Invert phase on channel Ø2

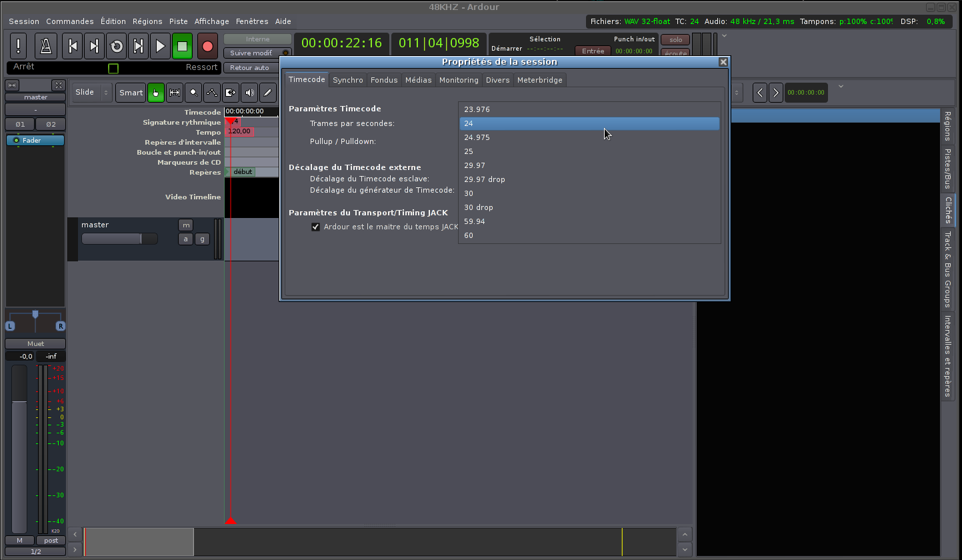click(51, 124)
